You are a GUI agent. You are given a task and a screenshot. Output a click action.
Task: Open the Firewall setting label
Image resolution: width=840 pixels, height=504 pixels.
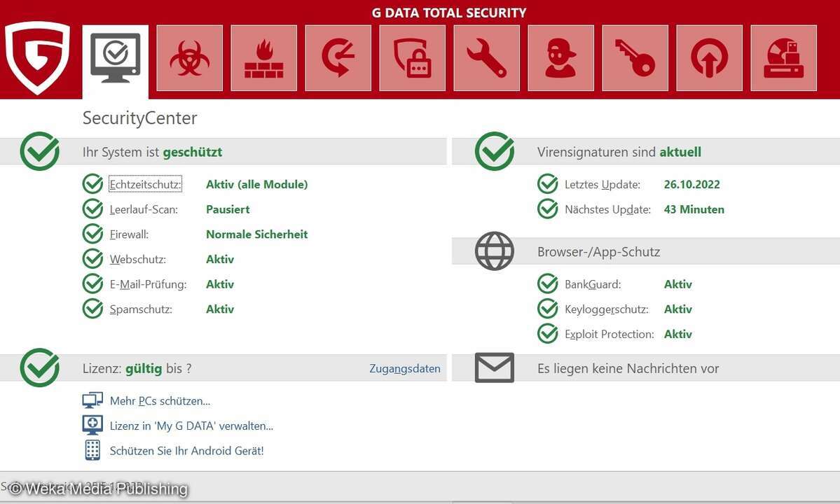tap(129, 234)
